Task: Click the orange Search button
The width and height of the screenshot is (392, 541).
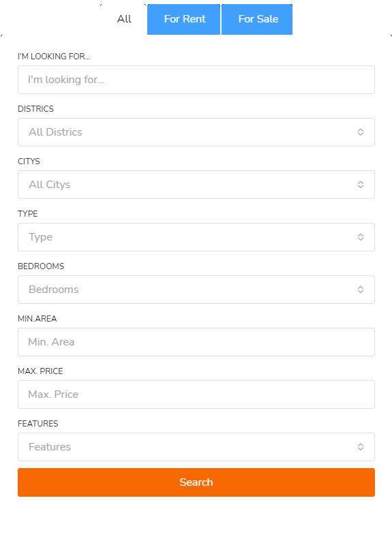Action: click(x=196, y=482)
